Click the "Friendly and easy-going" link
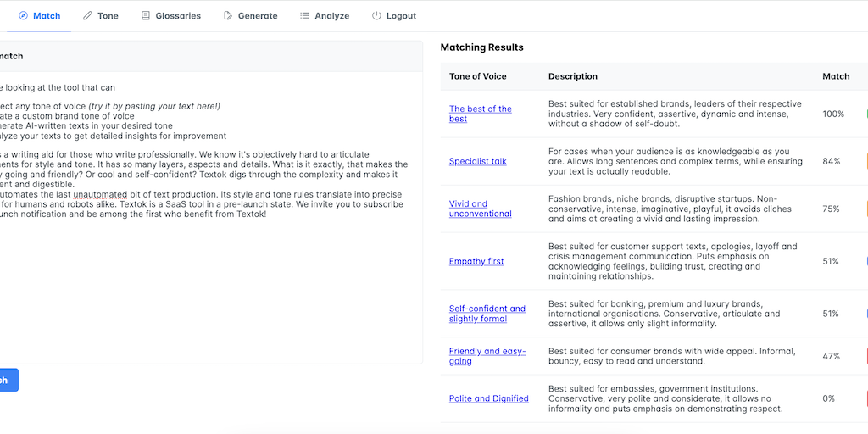 click(487, 356)
